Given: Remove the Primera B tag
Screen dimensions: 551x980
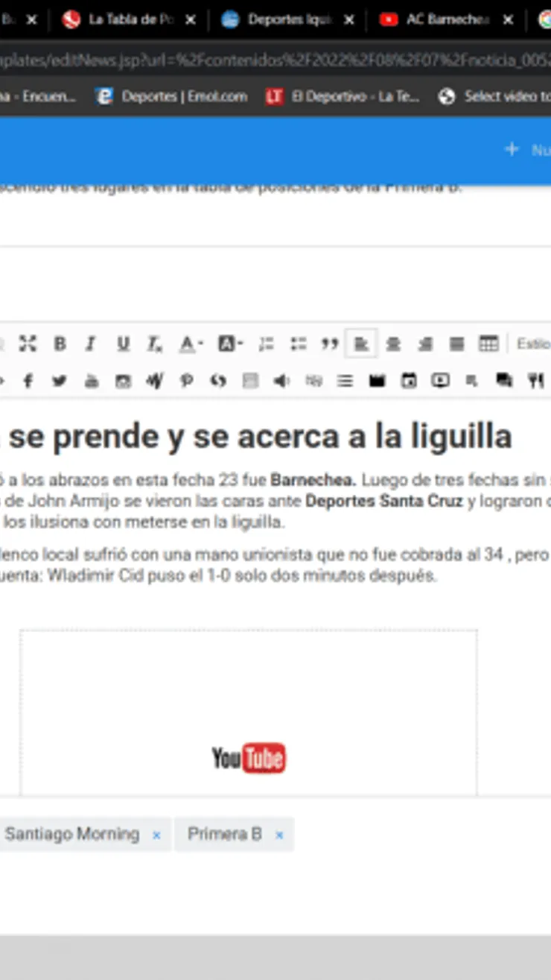Looking at the screenshot, I should (x=279, y=835).
